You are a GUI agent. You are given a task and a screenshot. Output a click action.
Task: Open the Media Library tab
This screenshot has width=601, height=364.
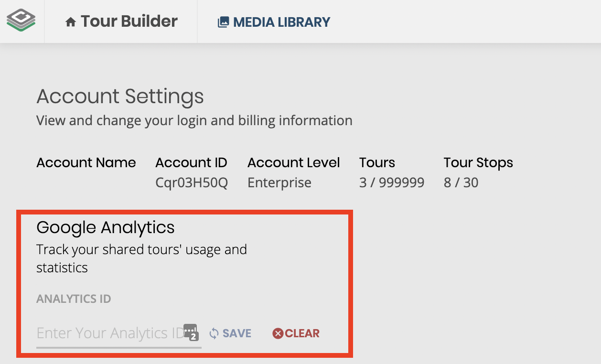(x=274, y=22)
